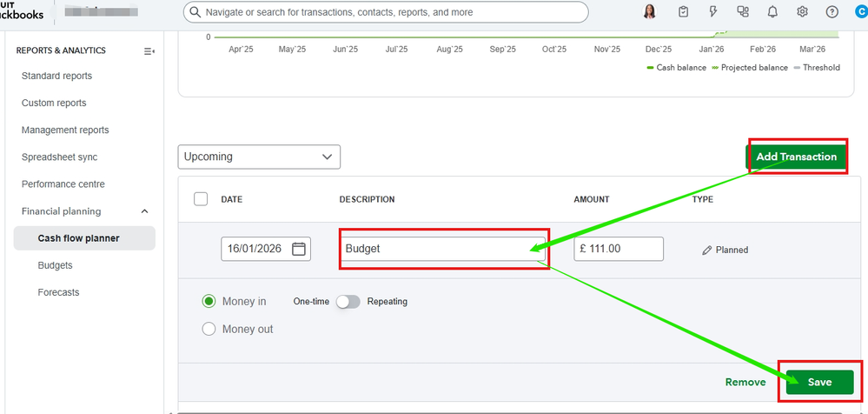
Task: Open the apps/devices icon in header
Action: point(742,12)
